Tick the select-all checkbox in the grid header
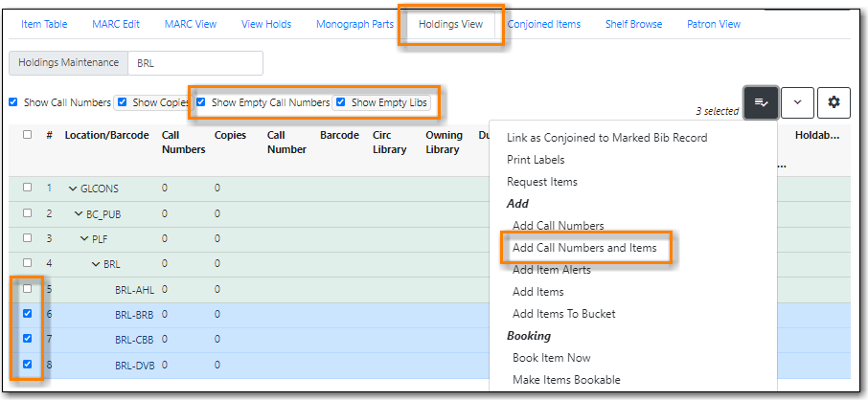 27,134
